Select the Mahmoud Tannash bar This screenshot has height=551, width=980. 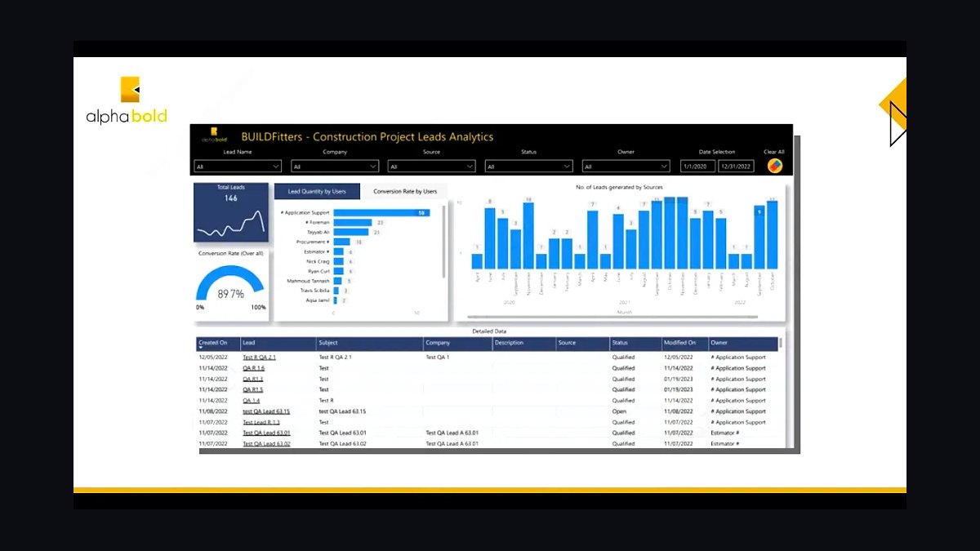pyautogui.click(x=337, y=281)
